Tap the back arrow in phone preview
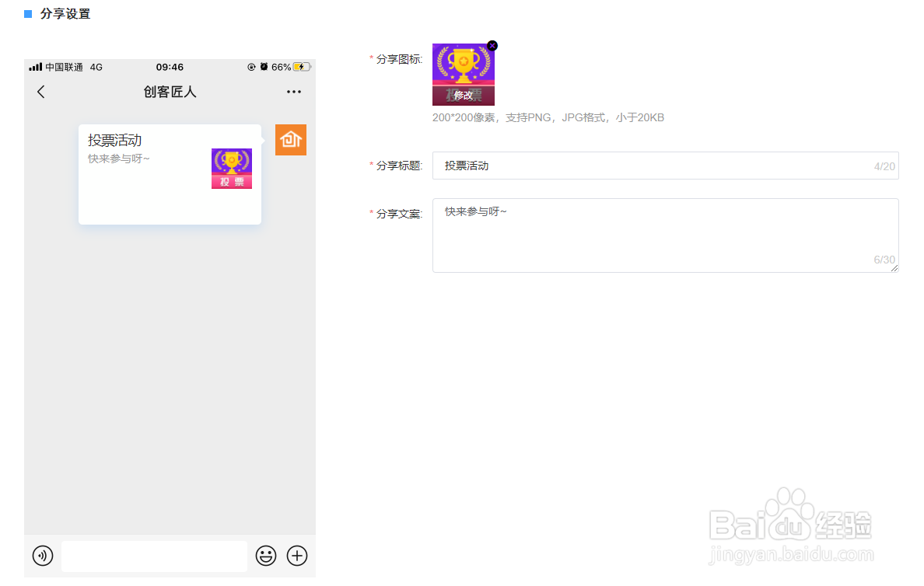924x586 pixels. pyautogui.click(x=40, y=92)
